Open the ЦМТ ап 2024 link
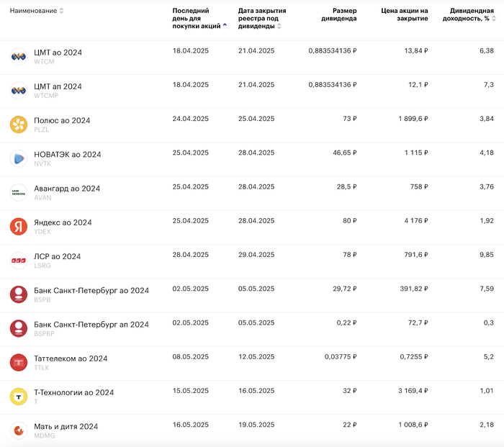The image size is (504, 447). 58,86
